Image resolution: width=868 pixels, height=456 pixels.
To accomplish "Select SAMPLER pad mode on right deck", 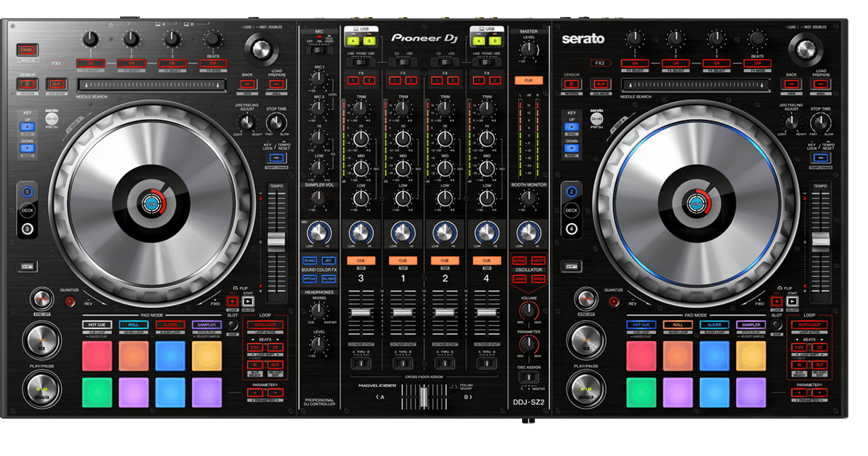I will pos(751,325).
